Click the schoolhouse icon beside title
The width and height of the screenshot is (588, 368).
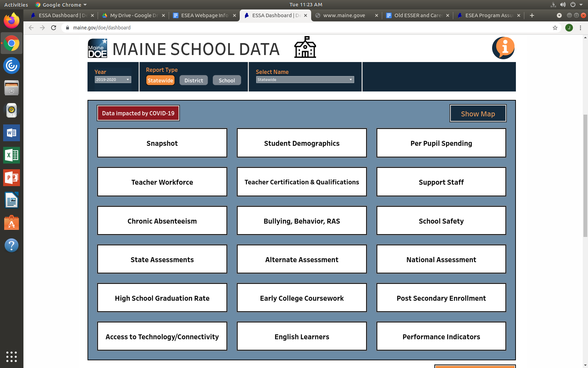(305, 47)
